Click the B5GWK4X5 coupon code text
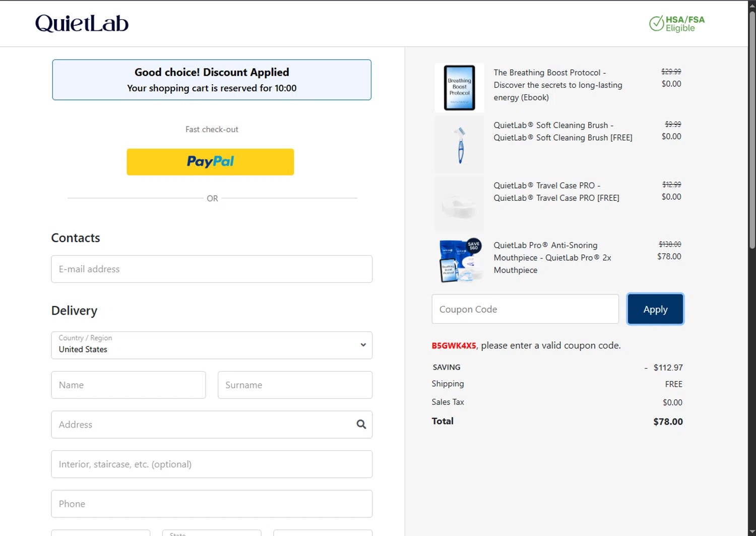756x536 pixels. pyautogui.click(x=454, y=346)
